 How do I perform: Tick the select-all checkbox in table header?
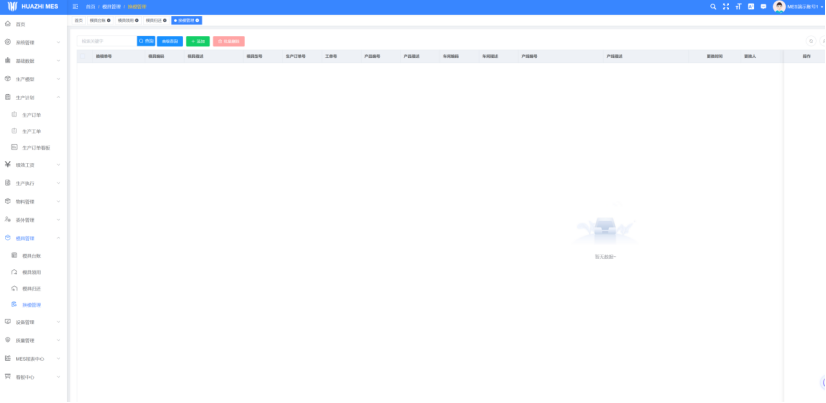click(83, 56)
